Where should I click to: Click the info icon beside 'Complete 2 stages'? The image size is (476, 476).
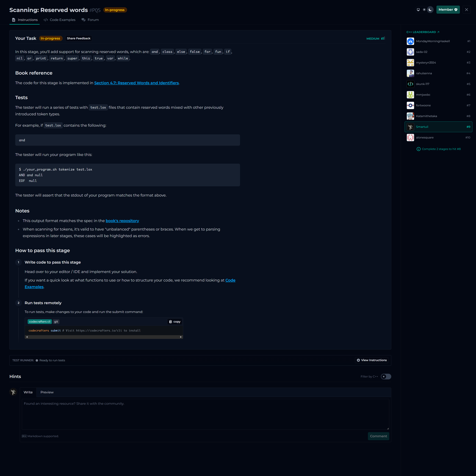click(418, 149)
